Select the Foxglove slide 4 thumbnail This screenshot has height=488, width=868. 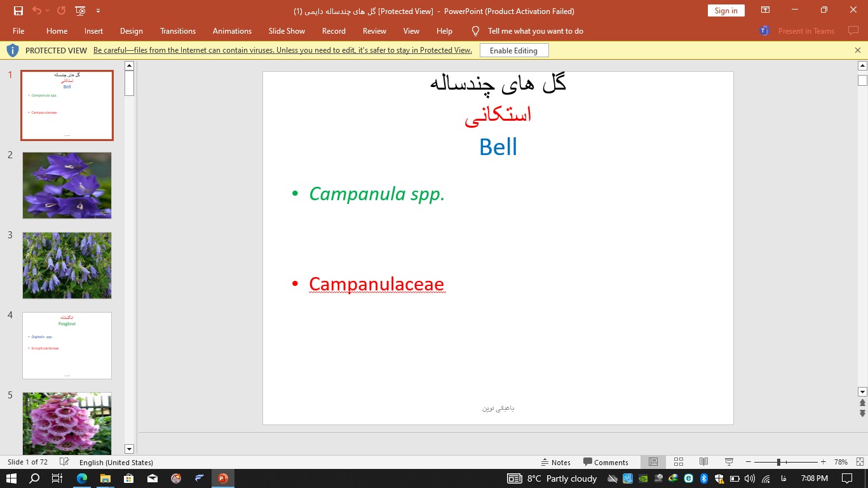point(67,345)
